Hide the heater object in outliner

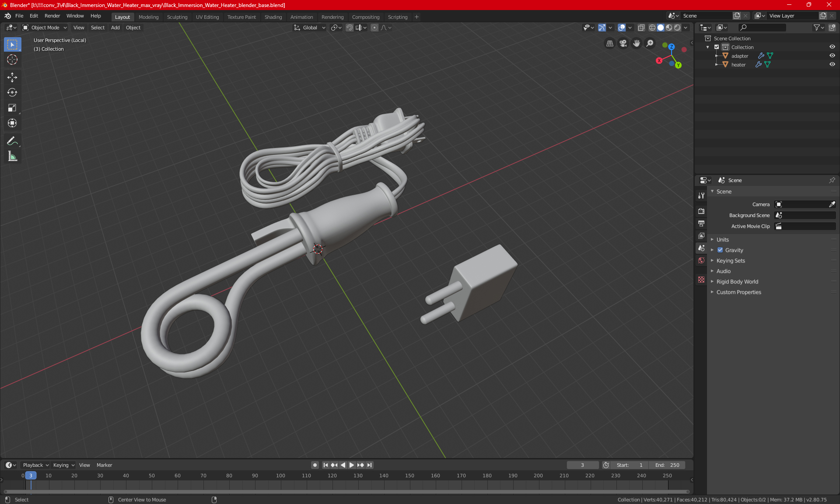832,64
